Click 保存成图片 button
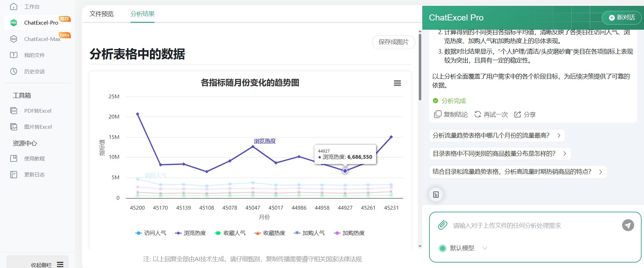This screenshot has width=644, height=268. 393,42
